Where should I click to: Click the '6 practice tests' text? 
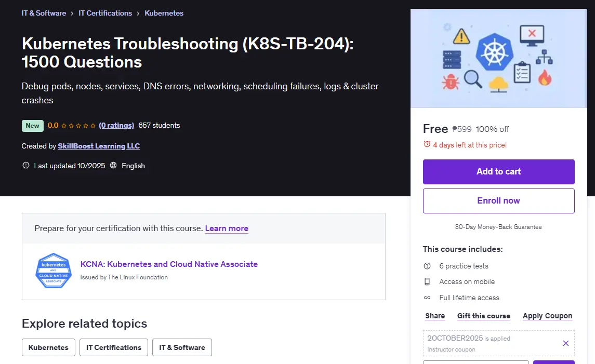(464, 266)
